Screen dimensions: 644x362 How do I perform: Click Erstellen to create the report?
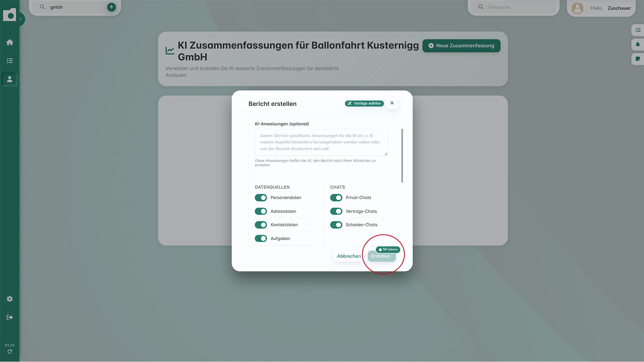tap(381, 256)
